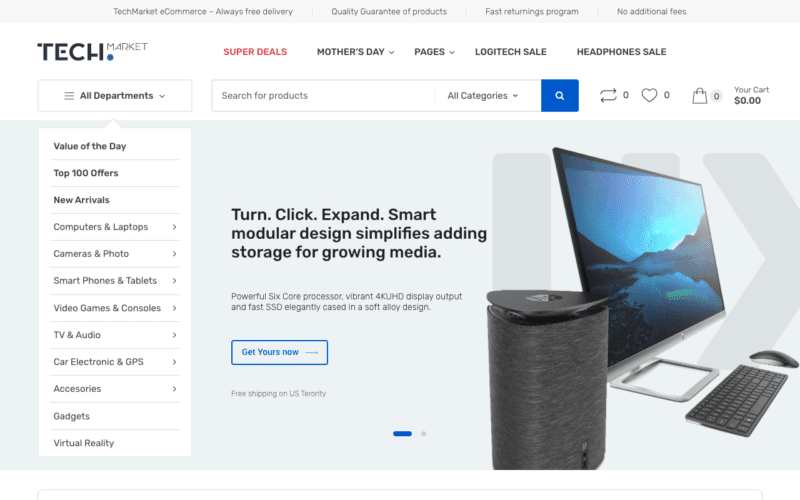Screen dimensions: 800x500
Task: Open the shopping bag cart icon
Action: click(x=699, y=96)
